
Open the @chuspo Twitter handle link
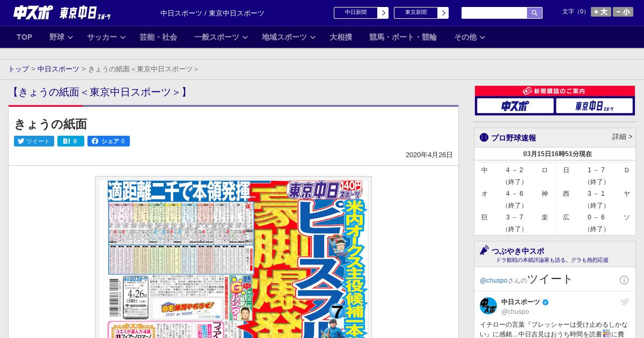(493, 281)
